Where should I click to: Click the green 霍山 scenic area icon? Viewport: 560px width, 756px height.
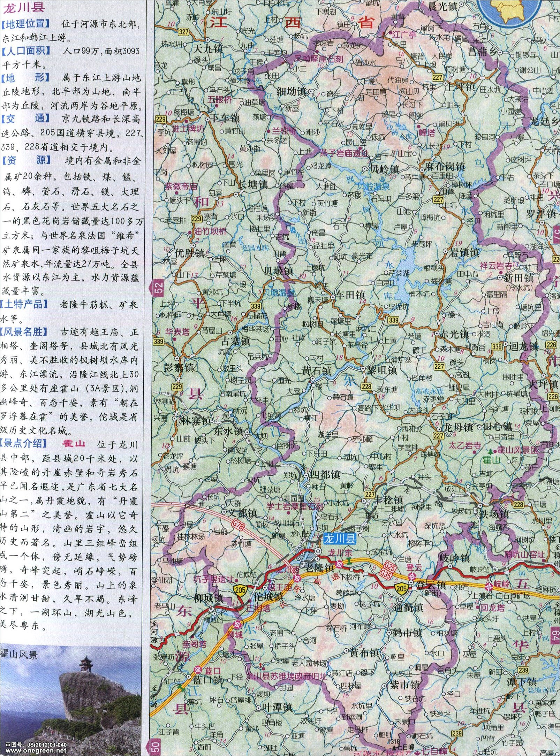coord(492,451)
